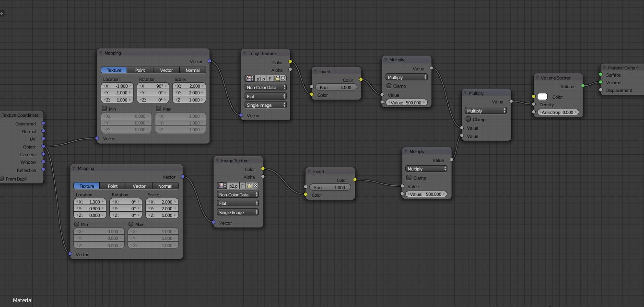This screenshot has width=644, height=307.
Task: Click the Generated output socket on Texture Coordinate
Action: [x=43, y=124]
